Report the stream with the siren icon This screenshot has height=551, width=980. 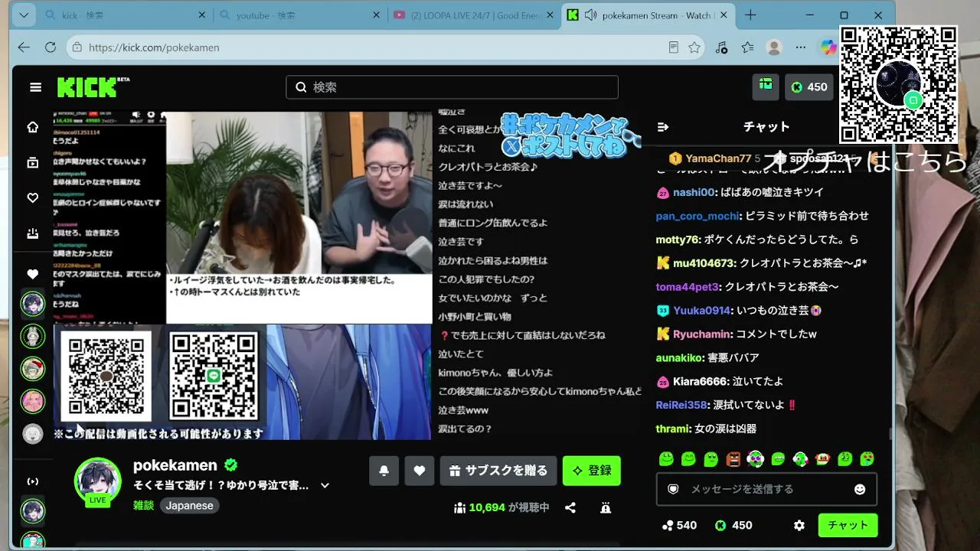[606, 507]
